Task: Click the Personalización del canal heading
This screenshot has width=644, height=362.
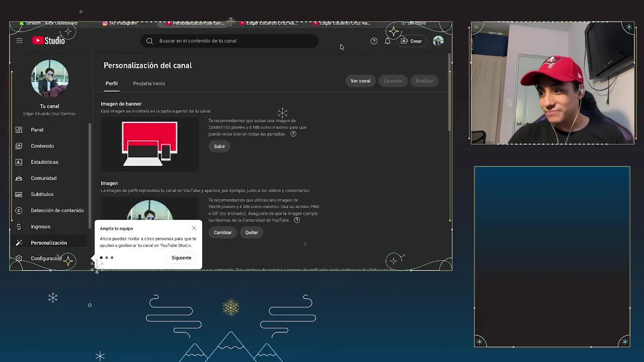Action: tap(147, 65)
